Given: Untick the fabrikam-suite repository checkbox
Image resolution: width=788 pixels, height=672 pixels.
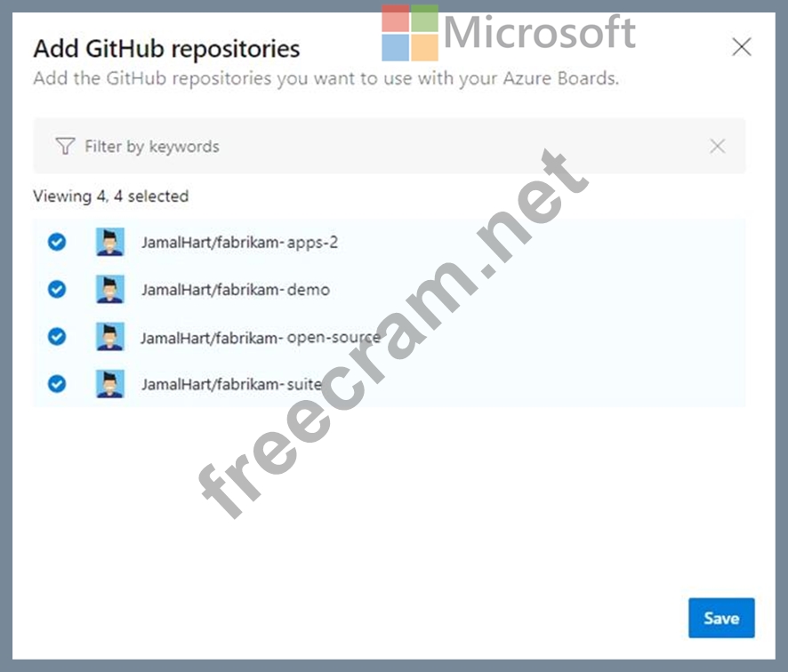Looking at the screenshot, I should tap(57, 384).
